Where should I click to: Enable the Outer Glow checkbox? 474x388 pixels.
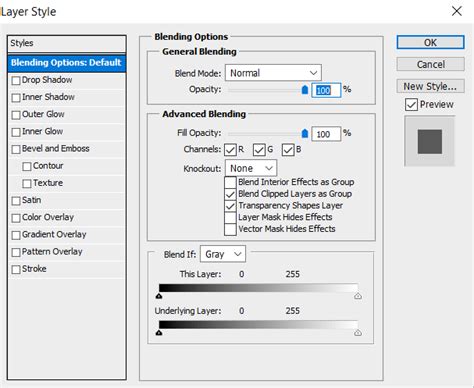pyautogui.click(x=16, y=115)
